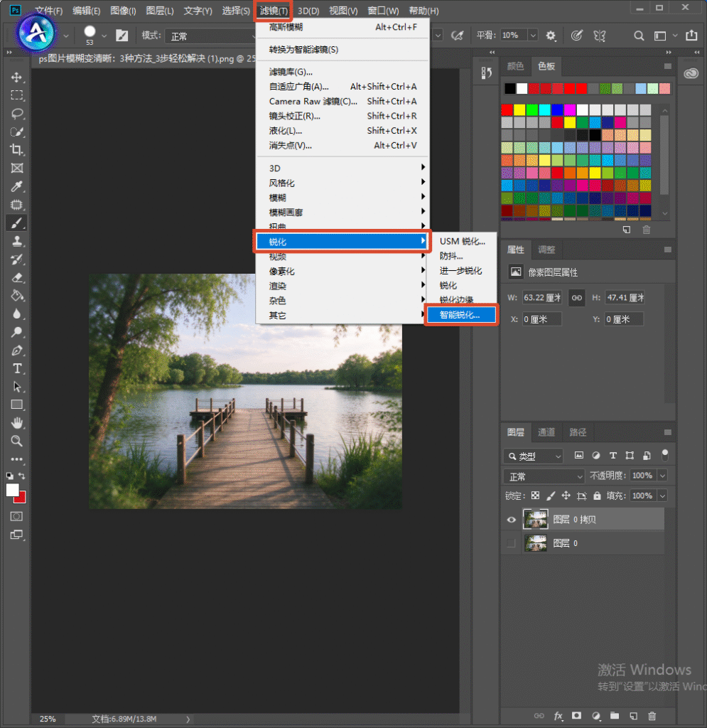Viewport: 707px width, 728px height.
Task: Select the Horizontal Type tool
Action: 17,369
